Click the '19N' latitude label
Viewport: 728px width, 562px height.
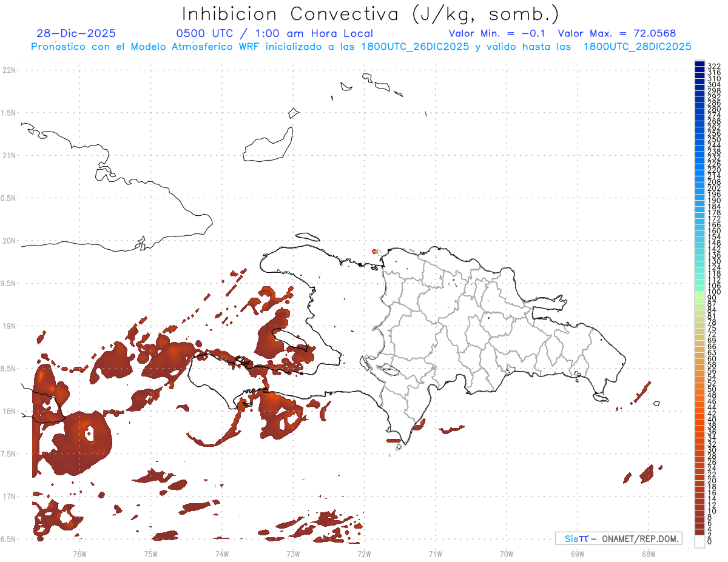(x=9, y=326)
